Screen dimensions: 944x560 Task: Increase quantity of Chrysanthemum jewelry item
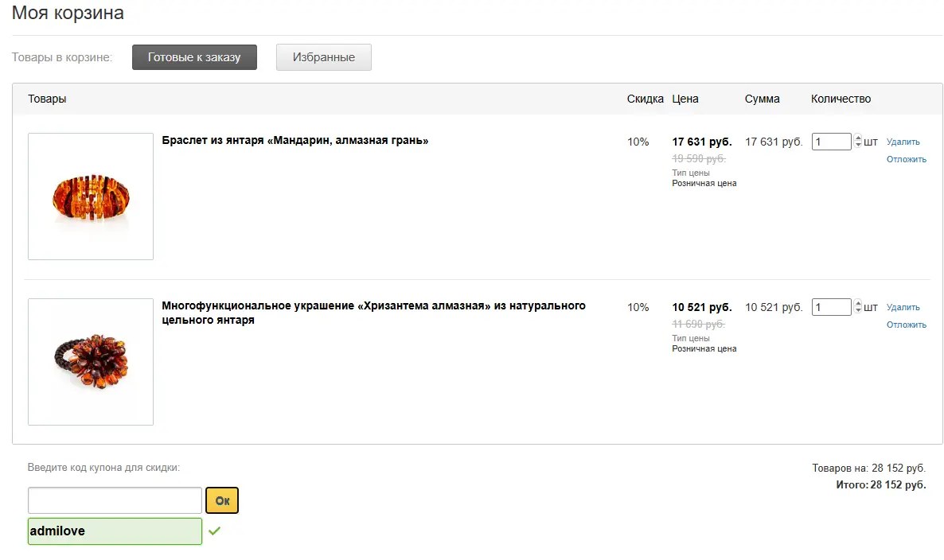coord(858,303)
